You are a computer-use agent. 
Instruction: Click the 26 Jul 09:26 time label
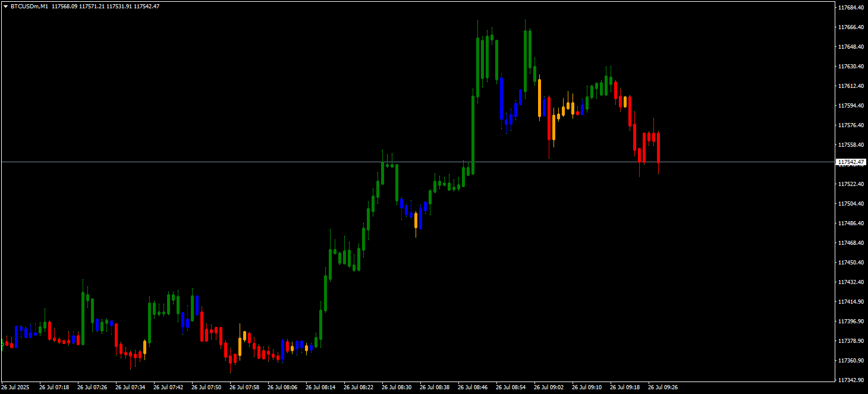coord(663,387)
